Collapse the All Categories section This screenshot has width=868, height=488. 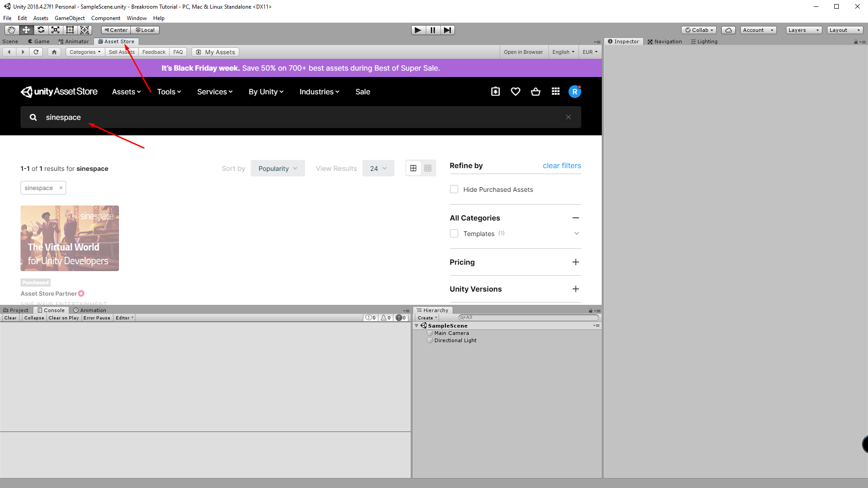click(576, 218)
